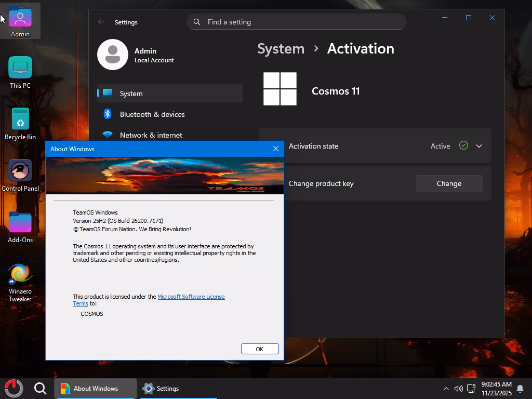The image size is (532, 399).
Task: Show hidden tray icons chevron
Action: (x=446, y=389)
